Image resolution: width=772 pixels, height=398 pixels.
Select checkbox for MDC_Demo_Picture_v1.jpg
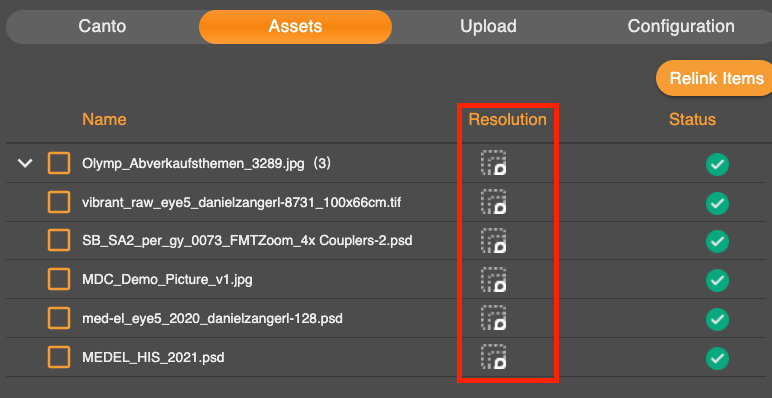59,279
